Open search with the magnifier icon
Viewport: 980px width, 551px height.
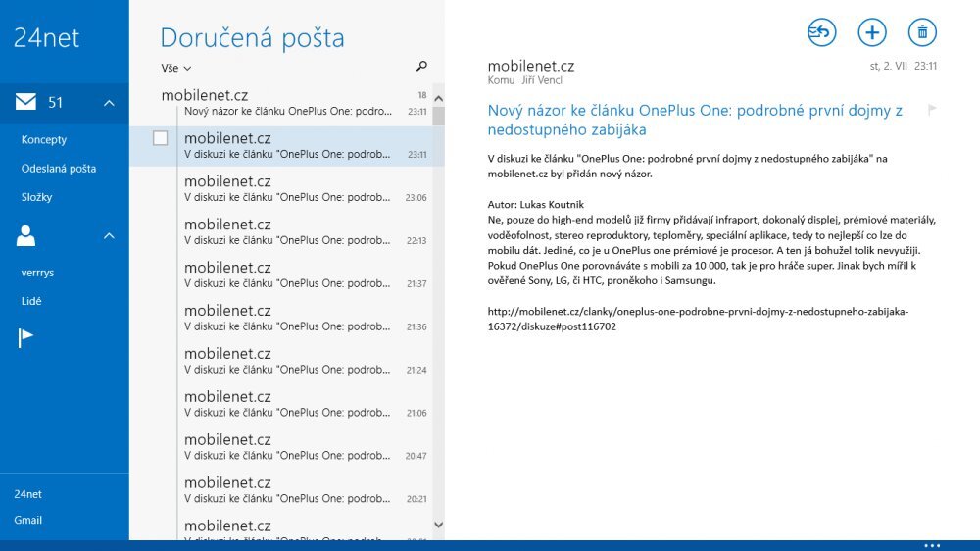coord(421,67)
